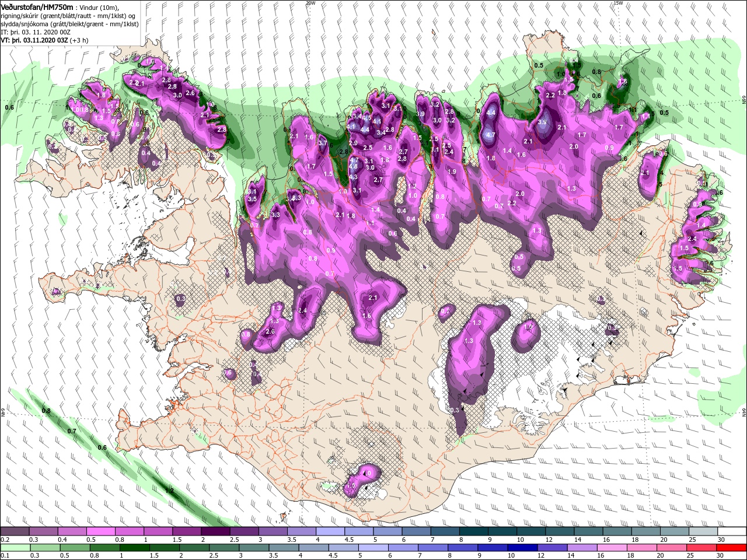Click the offshore '0.7' value in southwest rain band
Image resolution: width=747 pixels, height=560 pixels.
(72, 431)
